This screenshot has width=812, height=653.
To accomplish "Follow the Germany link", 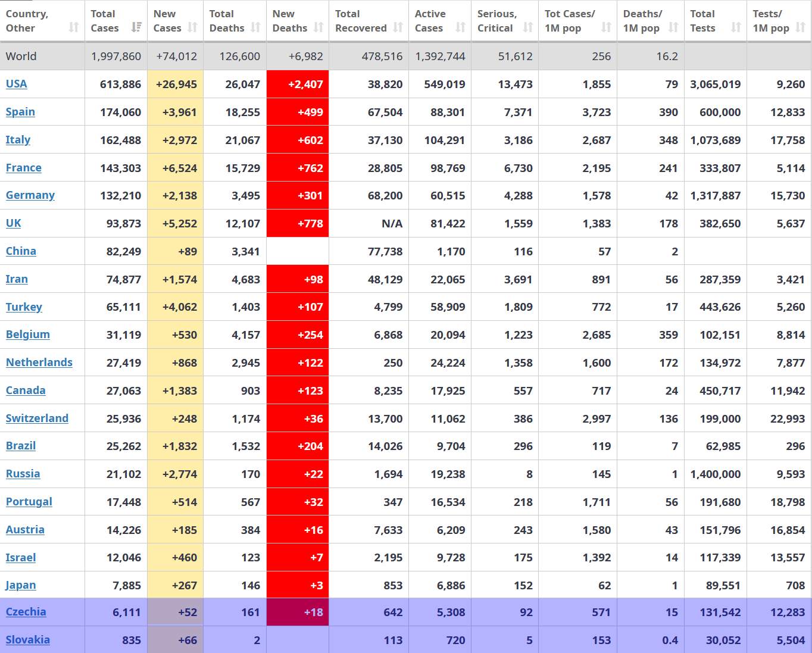I will point(30,195).
